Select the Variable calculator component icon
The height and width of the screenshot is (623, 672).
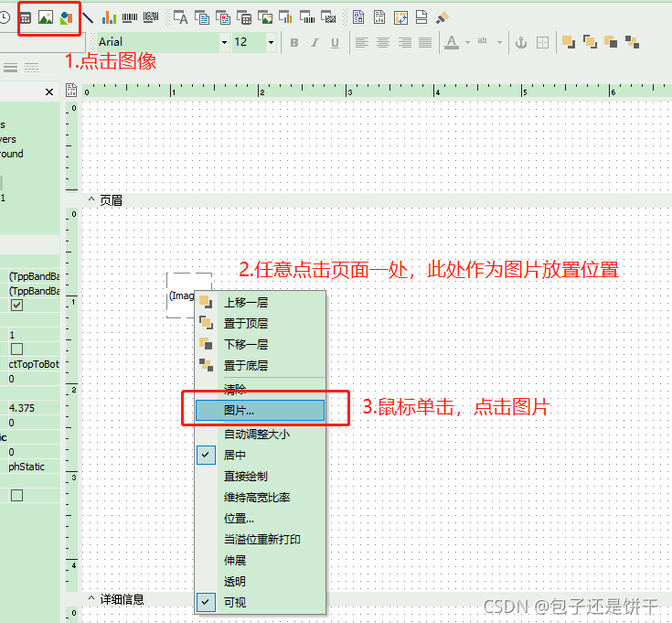click(x=26, y=18)
